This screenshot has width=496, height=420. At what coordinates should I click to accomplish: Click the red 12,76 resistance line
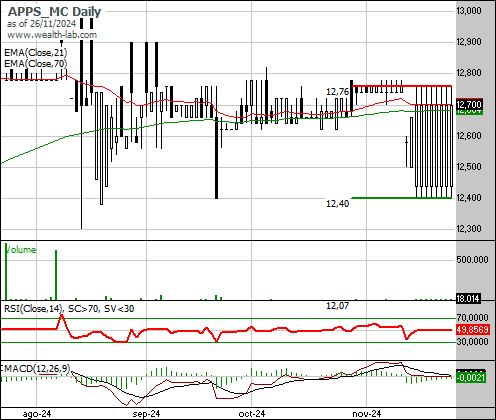(402, 86)
